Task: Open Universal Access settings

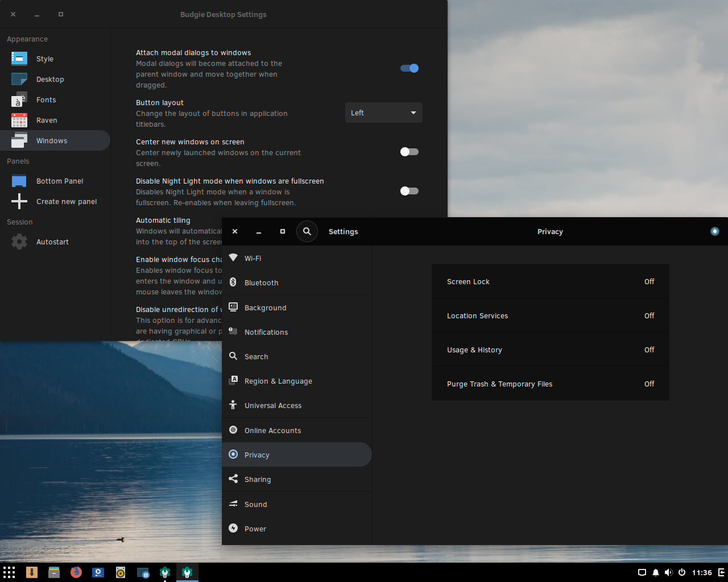Action: coord(297,405)
